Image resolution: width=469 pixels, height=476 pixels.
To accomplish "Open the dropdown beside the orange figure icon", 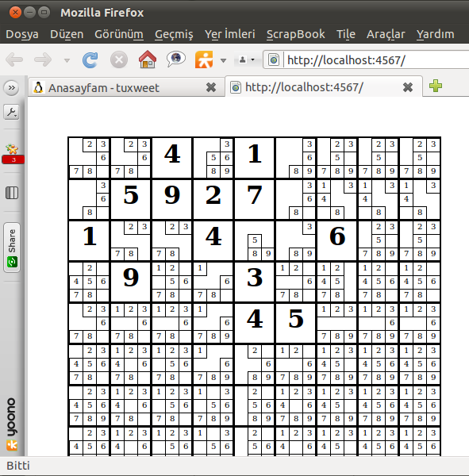I will click(223, 60).
